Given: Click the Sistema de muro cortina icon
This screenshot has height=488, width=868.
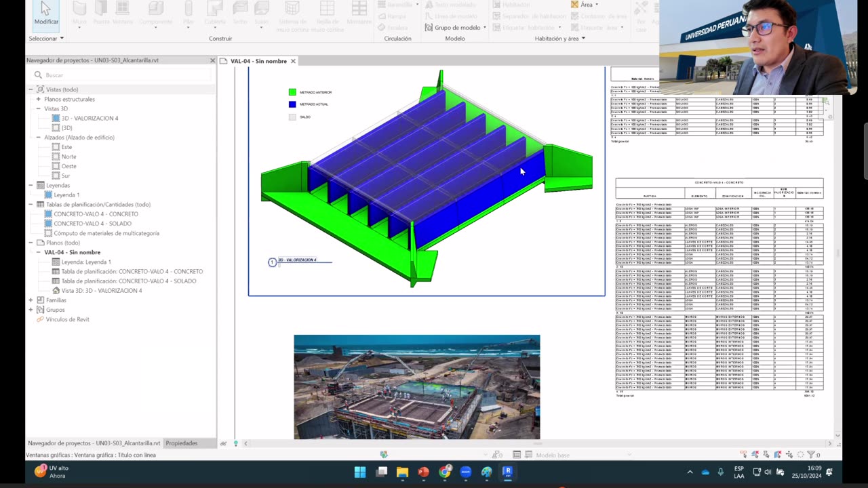Looking at the screenshot, I should tap(292, 16).
